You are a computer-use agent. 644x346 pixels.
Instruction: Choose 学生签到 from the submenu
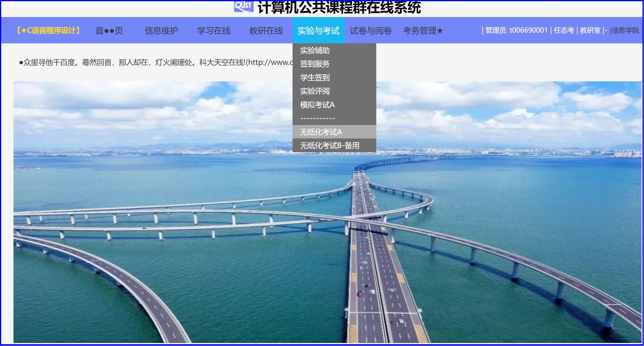(315, 77)
